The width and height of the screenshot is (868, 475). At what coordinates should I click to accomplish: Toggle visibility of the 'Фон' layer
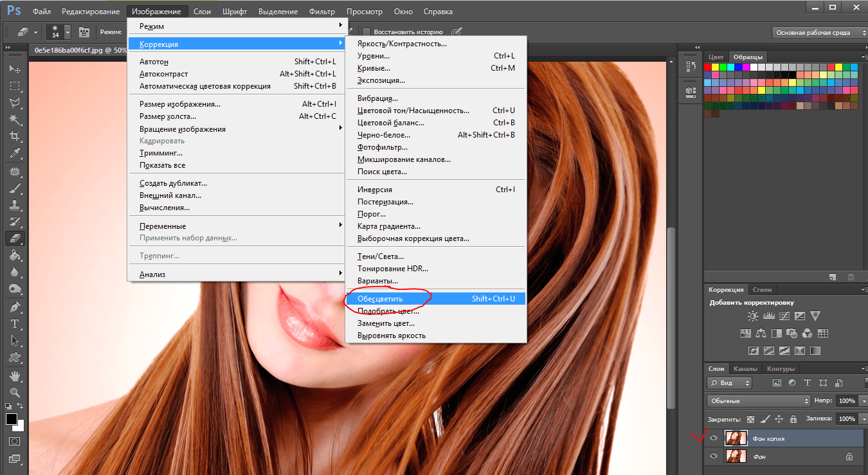point(714,456)
